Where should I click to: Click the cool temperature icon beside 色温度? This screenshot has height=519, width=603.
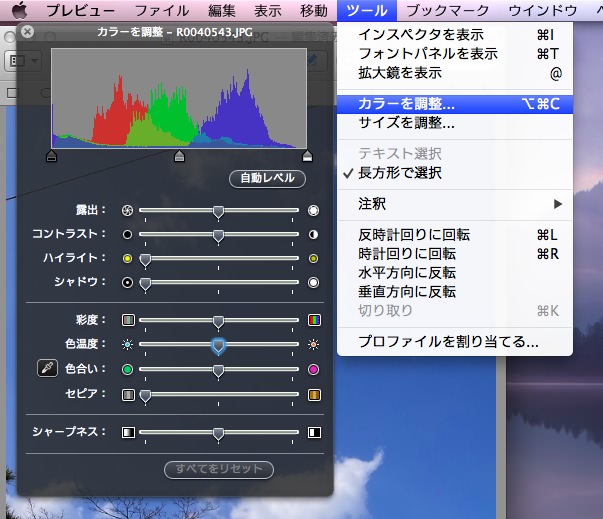coord(127,344)
